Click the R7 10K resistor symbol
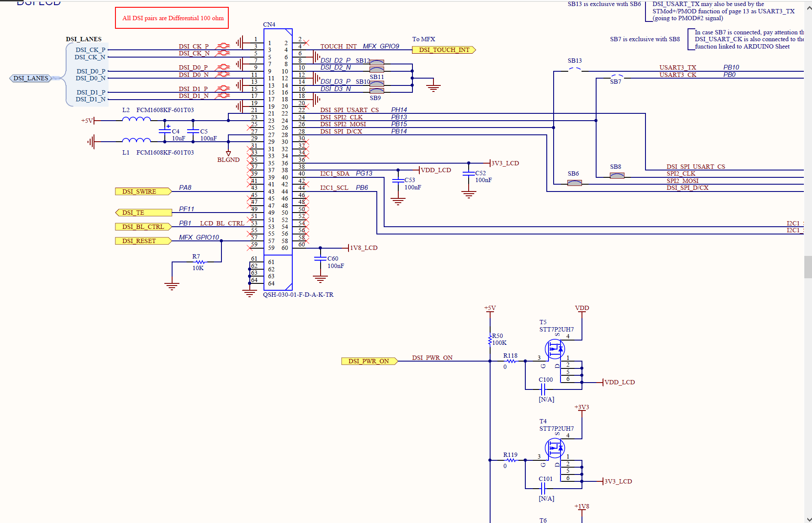Screen dimensions: 812x523 click(199, 262)
